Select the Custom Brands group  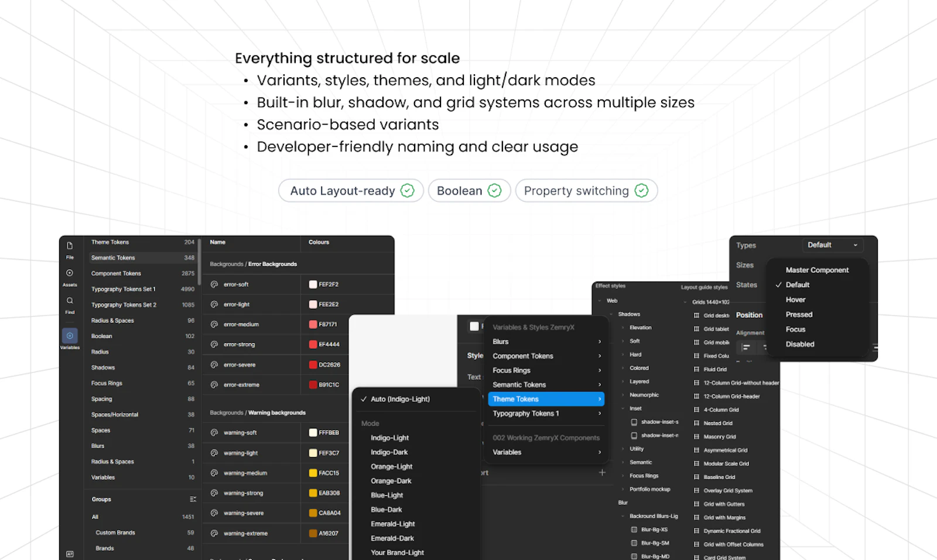point(116,532)
